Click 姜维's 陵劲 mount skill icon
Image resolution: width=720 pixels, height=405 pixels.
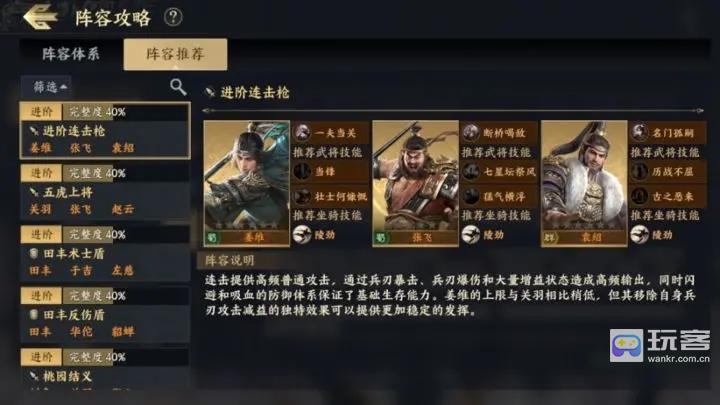pos(302,235)
